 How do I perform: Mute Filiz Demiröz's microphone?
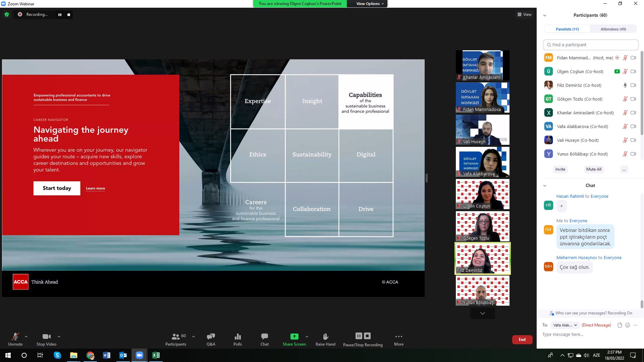(x=625, y=85)
